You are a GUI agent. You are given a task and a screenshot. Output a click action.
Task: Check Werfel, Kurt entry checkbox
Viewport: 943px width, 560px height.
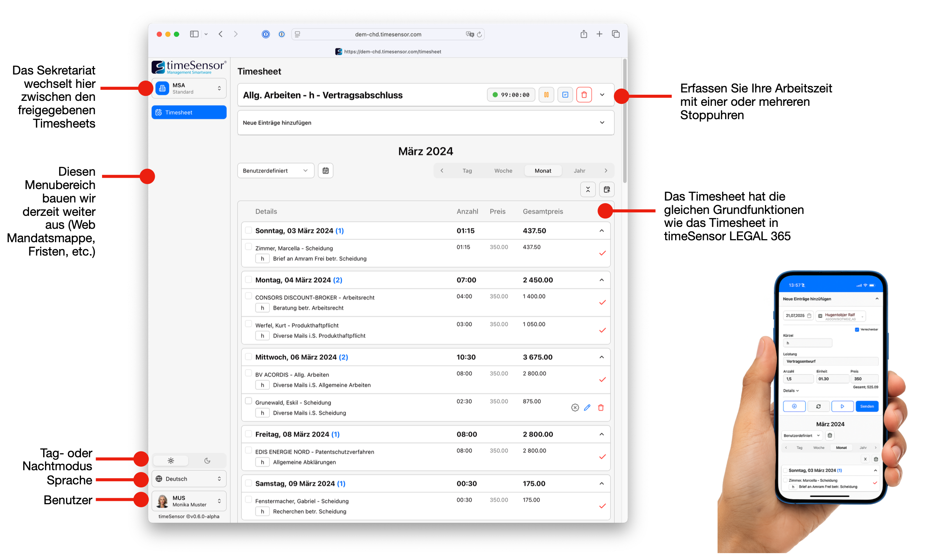pos(248,324)
